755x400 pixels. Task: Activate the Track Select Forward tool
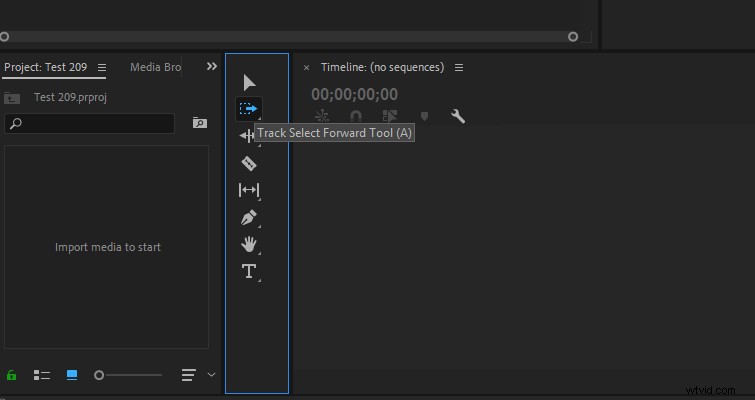coord(248,109)
